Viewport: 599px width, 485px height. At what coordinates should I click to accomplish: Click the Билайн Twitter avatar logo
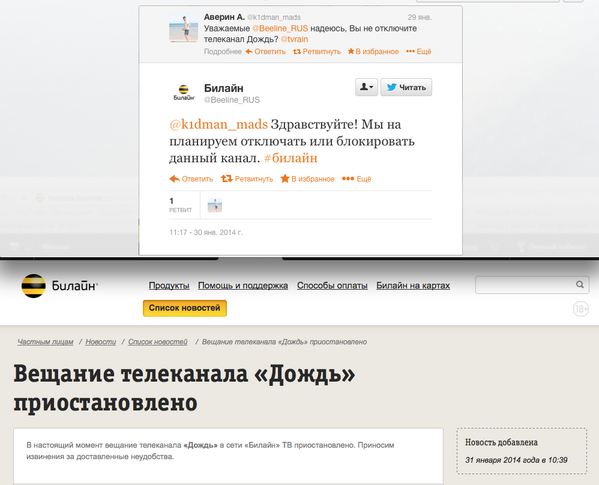click(184, 93)
